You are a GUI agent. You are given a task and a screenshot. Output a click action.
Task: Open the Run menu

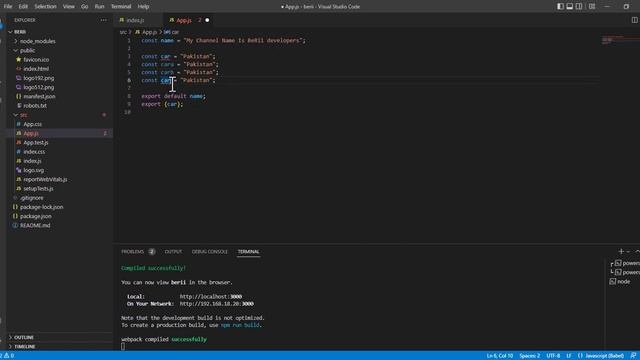[99, 7]
